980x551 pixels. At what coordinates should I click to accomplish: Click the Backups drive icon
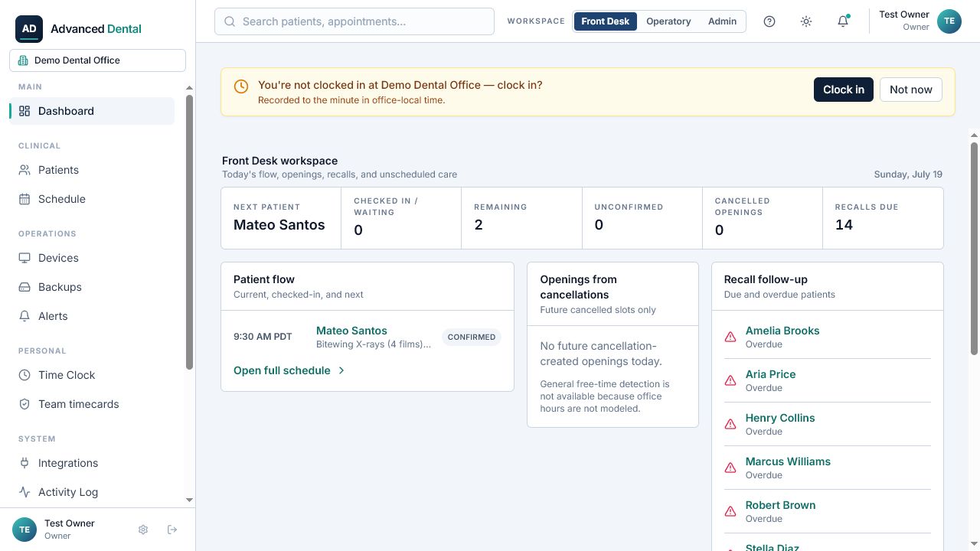[x=24, y=287]
